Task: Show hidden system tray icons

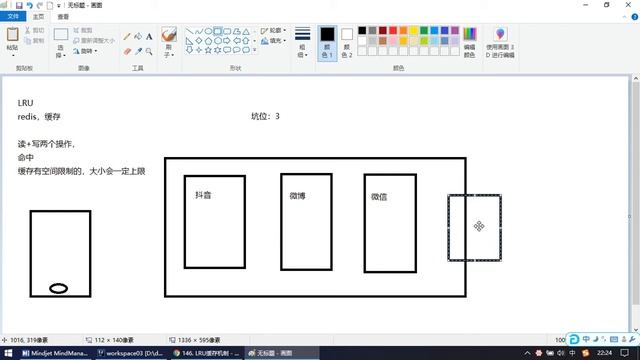Action: (527, 353)
